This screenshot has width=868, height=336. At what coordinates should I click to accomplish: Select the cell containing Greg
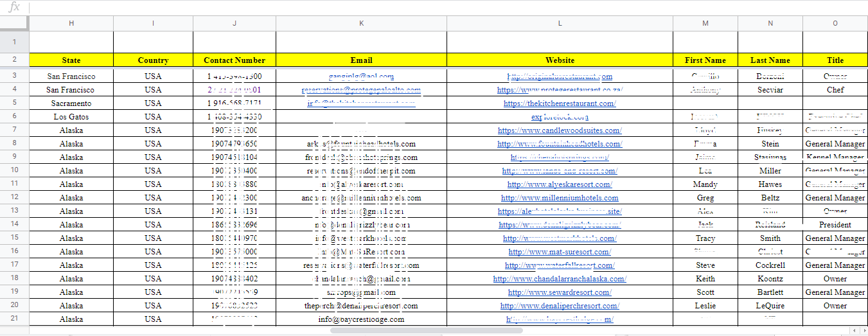tap(705, 198)
